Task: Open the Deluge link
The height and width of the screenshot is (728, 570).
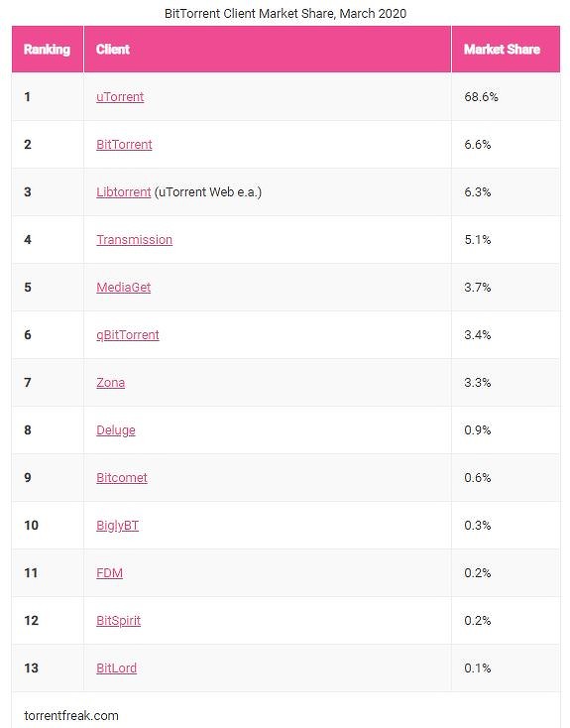Action: point(116,430)
